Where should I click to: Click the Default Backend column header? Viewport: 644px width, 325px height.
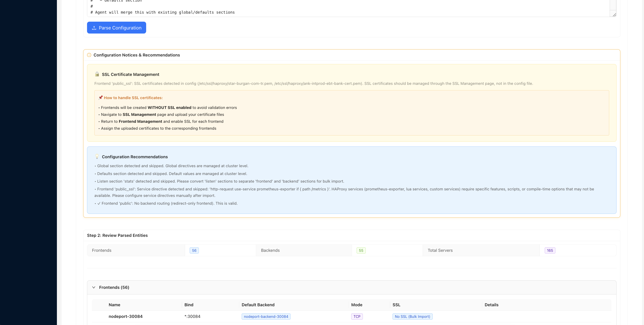click(258, 305)
